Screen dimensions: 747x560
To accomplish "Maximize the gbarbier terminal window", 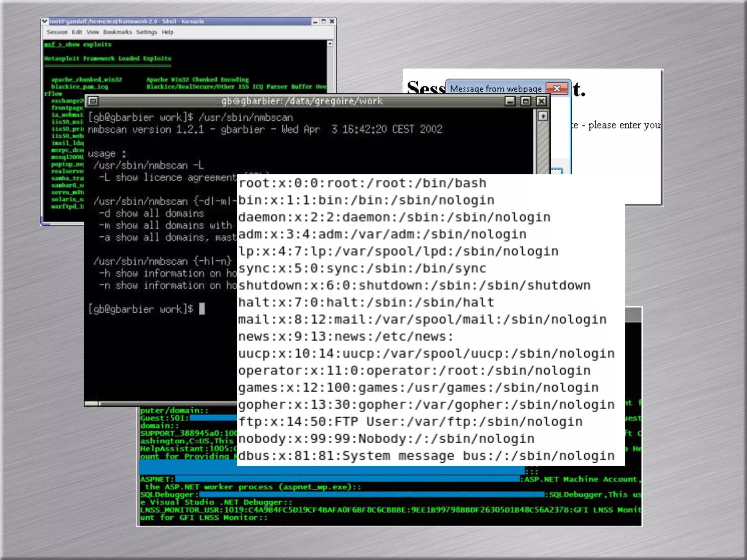I will (526, 101).
